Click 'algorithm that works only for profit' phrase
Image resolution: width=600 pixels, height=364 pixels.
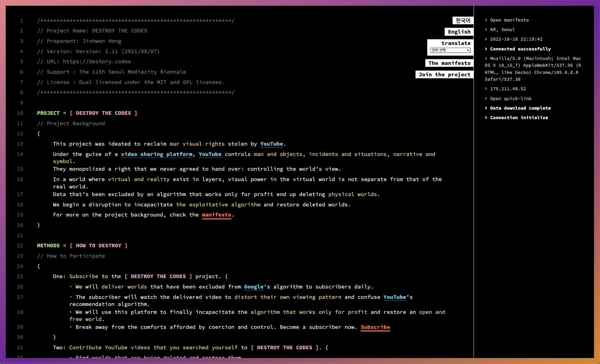[x=309, y=312]
